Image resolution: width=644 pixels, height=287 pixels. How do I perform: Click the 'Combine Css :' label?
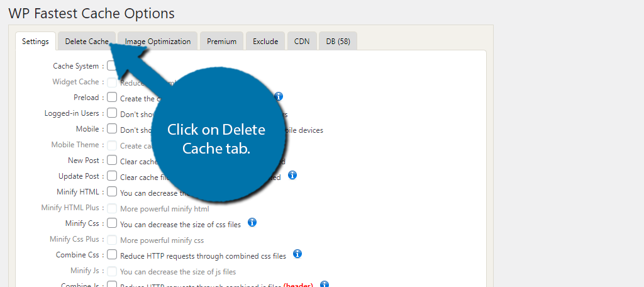(80, 254)
